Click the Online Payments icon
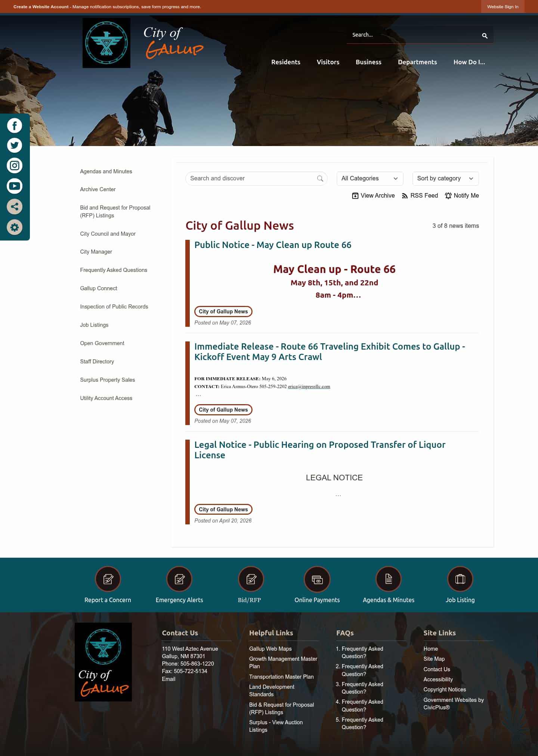This screenshot has width=538, height=756. click(317, 579)
